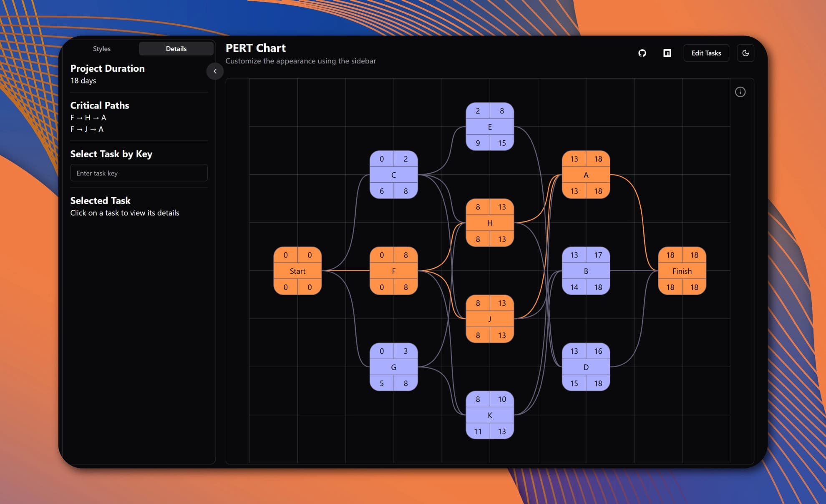Select the Finish node
The height and width of the screenshot is (504, 826).
tap(682, 271)
